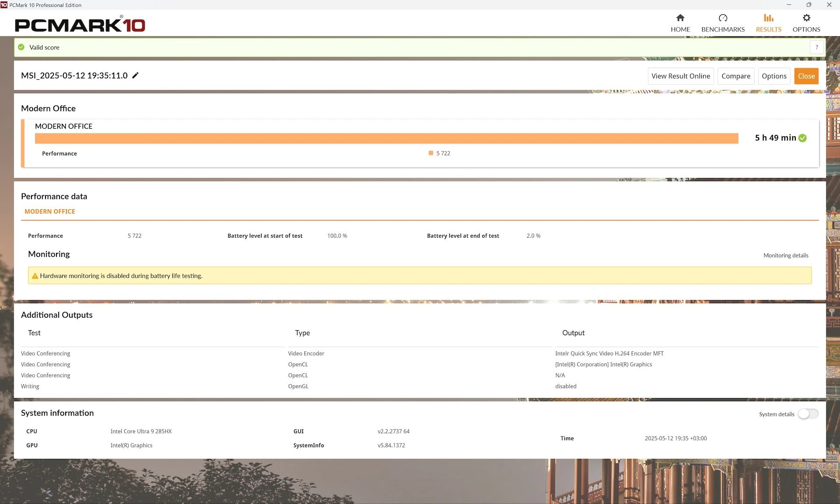Click the help question mark button

(x=816, y=47)
